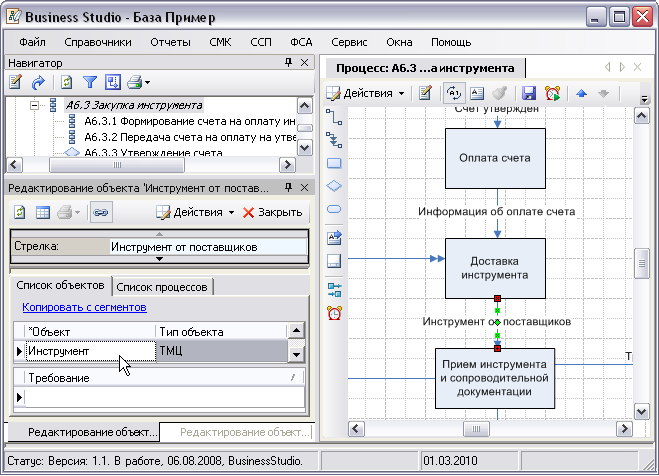Select the rectangle process shape tool

334,163
